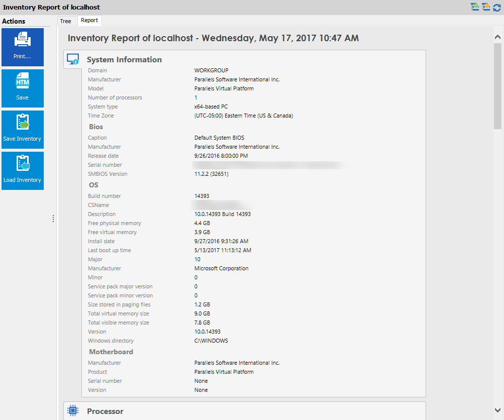This screenshot has width=504, height=420.
Task: Refresh the inventory report
Action: tap(497, 7)
